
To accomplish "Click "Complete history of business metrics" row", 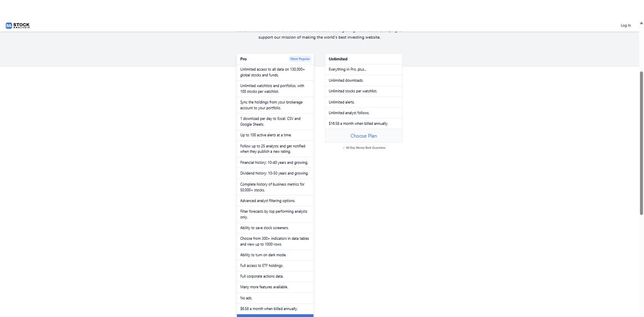I will tap(275, 187).
